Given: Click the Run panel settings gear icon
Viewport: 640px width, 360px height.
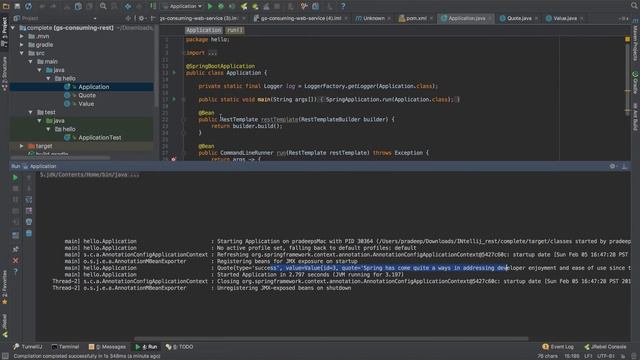Looking at the screenshot, I should 612,166.
